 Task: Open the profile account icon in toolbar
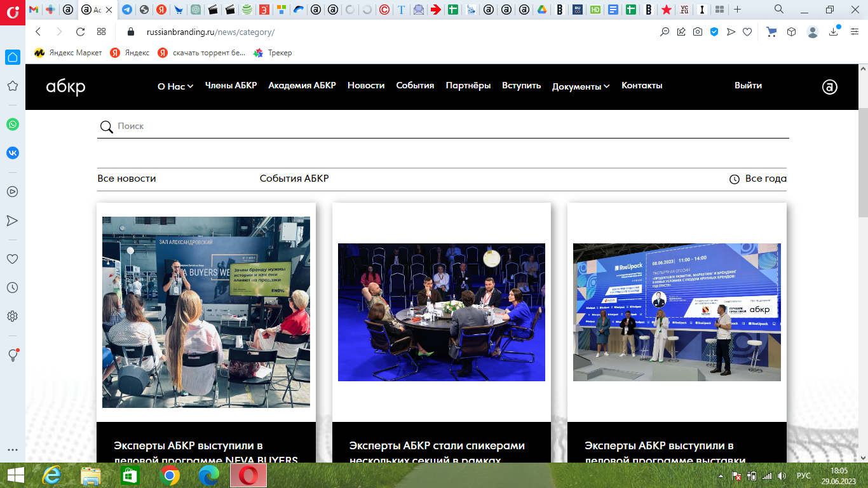pos(813,32)
